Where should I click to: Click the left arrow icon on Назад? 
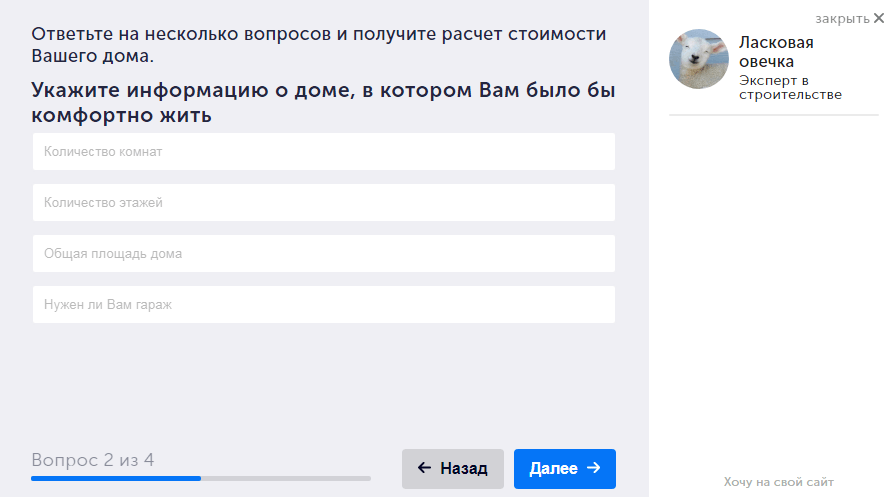click(x=424, y=468)
